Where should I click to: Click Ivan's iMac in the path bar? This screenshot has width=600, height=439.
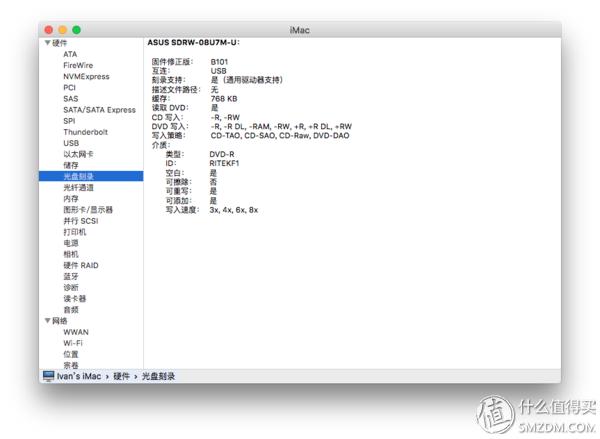click(x=82, y=375)
